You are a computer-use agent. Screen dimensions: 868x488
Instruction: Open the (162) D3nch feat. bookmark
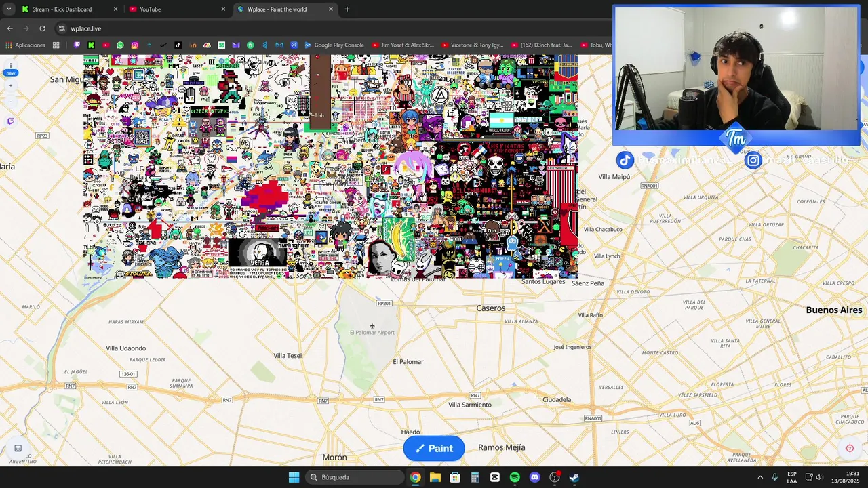click(x=541, y=45)
